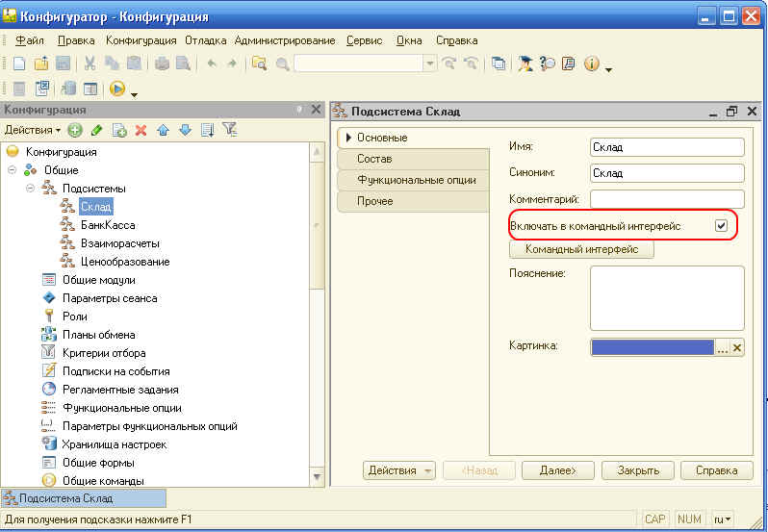Click the Edit pencil icon
This screenshot has height=532, width=768.
(x=97, y=130)
